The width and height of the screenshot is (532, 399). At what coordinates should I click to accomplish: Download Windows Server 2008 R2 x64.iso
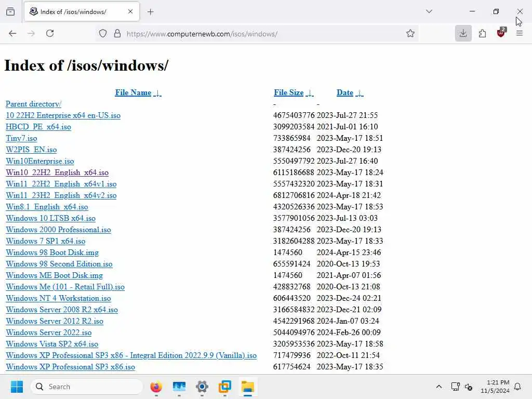62,310
